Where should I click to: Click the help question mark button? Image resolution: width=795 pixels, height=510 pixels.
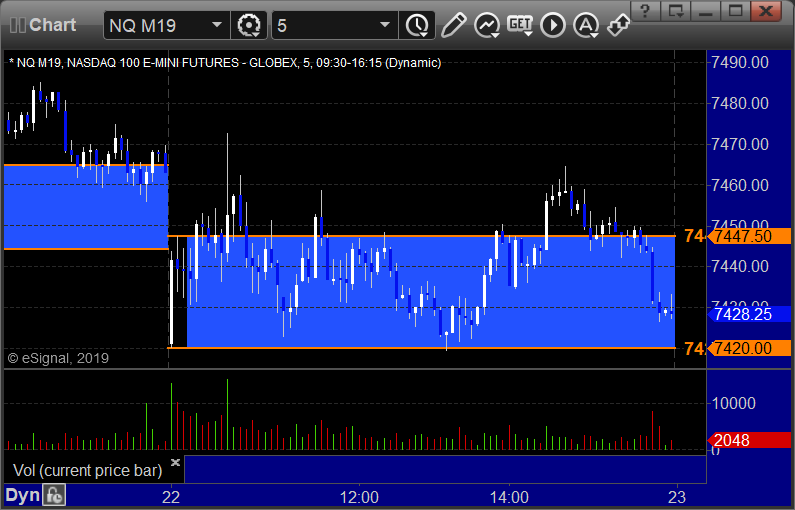pos(645,11)
